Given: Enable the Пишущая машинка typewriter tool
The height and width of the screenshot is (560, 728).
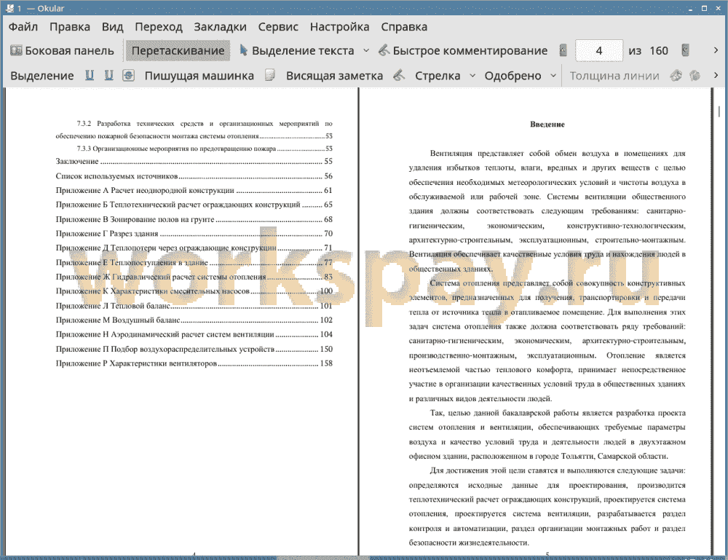Looking at the screenshot, I should click(x=199, y=76).
